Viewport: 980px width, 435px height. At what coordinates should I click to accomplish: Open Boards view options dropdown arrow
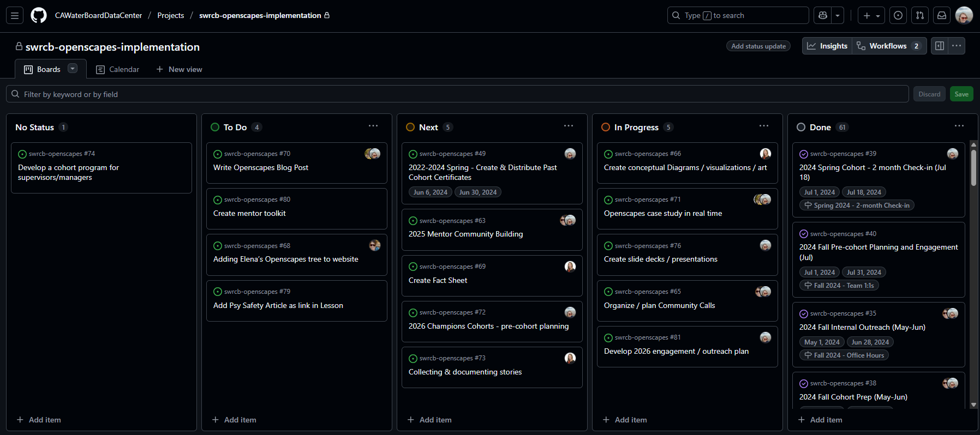click(x=73, y=69)
